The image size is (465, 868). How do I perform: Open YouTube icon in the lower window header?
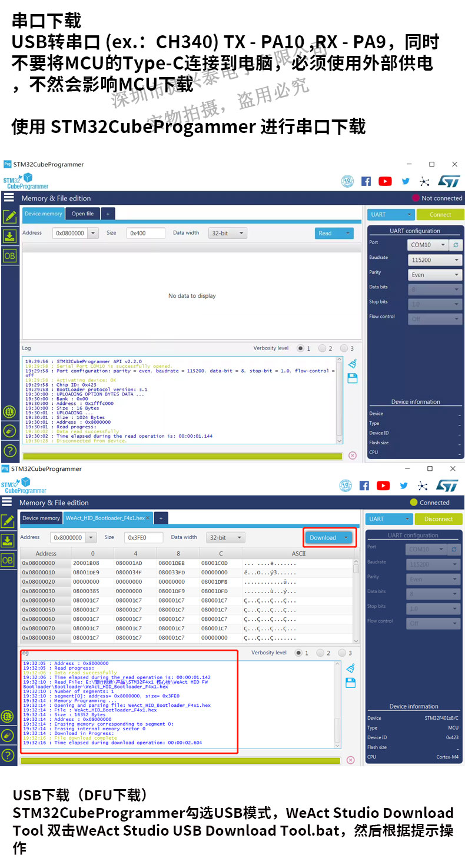383,485
